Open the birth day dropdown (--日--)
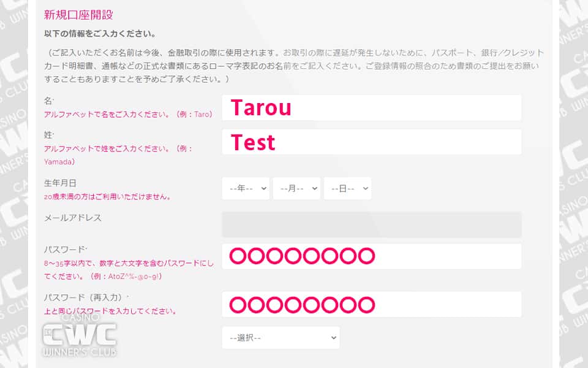 (x=348, y=188)
